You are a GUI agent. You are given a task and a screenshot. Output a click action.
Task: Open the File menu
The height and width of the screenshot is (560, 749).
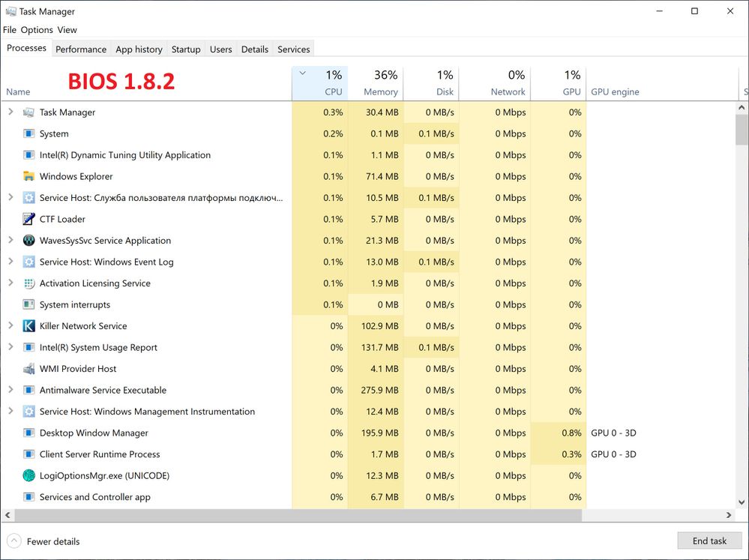tap(10, 30)
